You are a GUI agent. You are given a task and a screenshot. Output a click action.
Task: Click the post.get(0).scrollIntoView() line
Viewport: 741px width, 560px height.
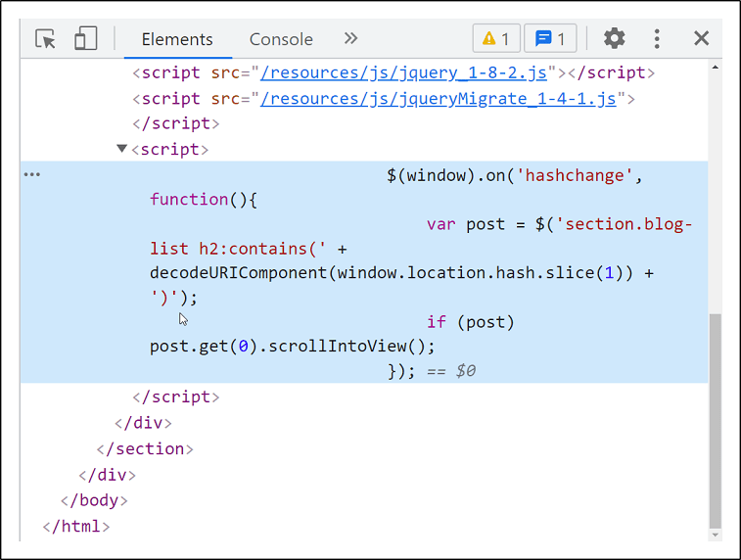pos(292,347)
